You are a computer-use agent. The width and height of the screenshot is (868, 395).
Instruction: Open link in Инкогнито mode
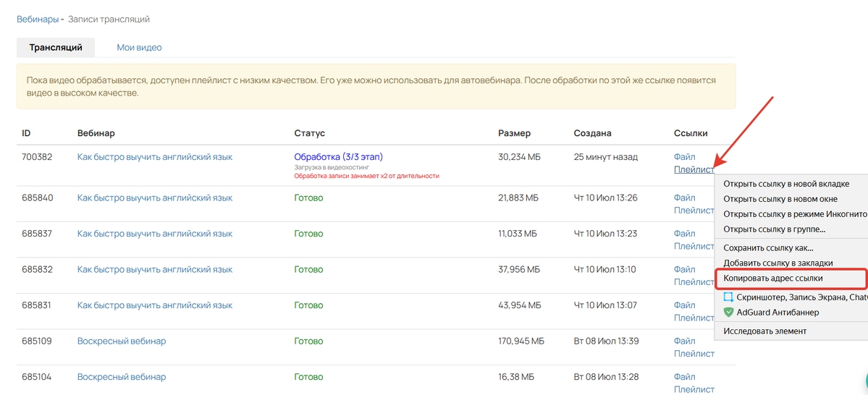point(794,214)
